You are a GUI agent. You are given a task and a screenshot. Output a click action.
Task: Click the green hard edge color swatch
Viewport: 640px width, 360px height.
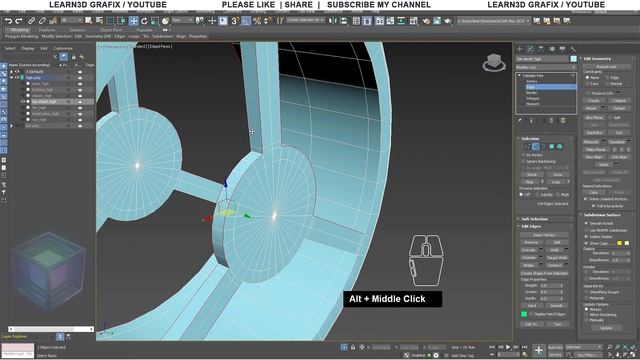click(524, 314)
